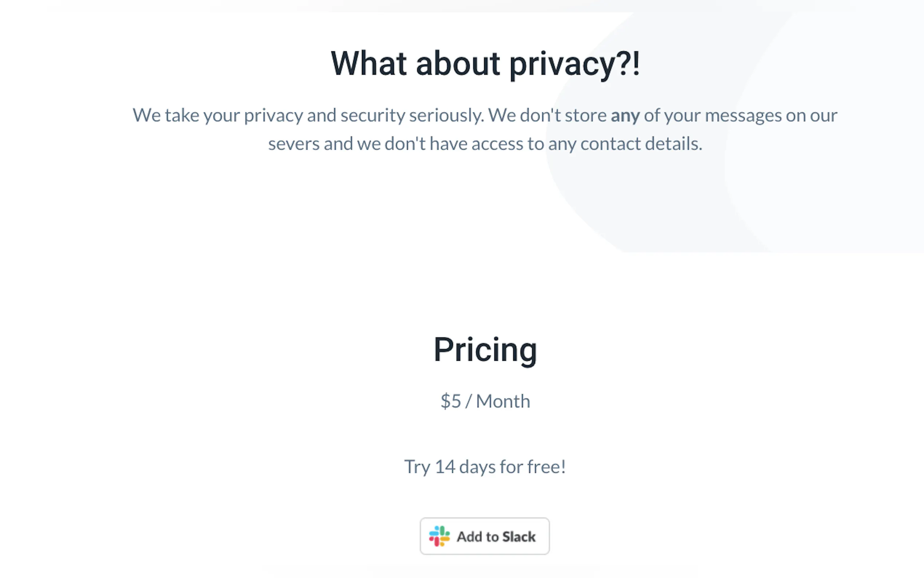Screen dimensions: 924x578
Task: Select the bold word "any"
Action: [x=625, y=115]
